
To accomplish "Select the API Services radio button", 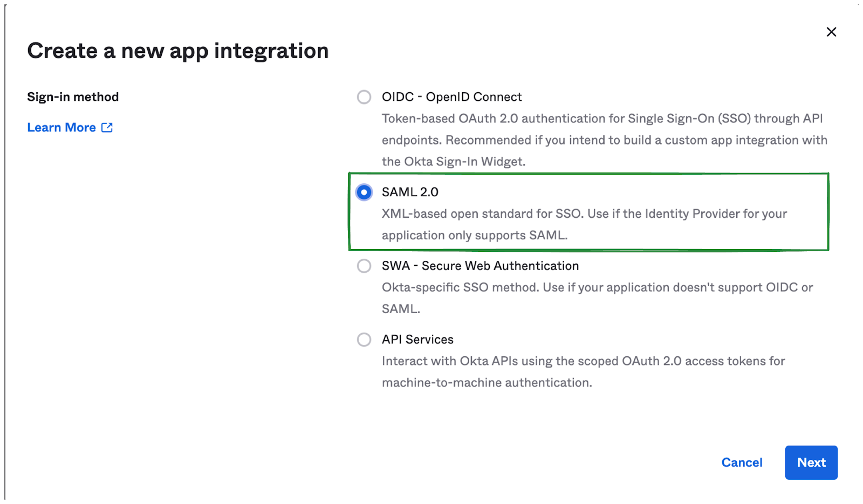I will click(x=364, y=340).
